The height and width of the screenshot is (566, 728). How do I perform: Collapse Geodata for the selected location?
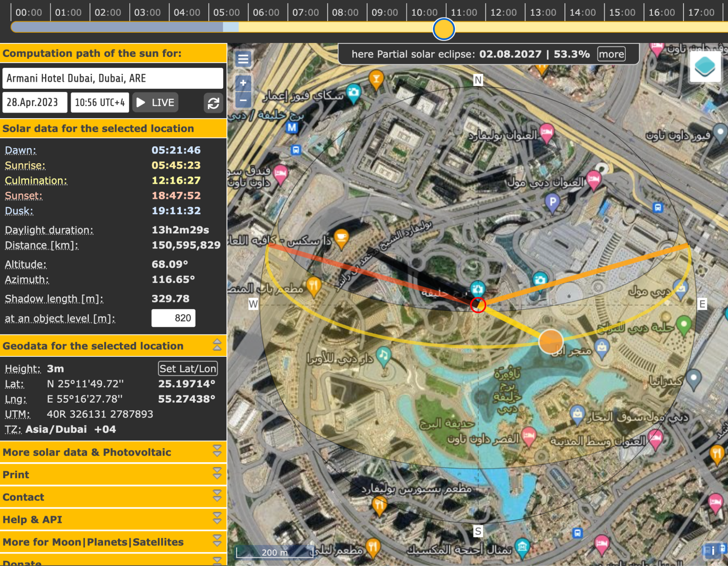(217, 345)
